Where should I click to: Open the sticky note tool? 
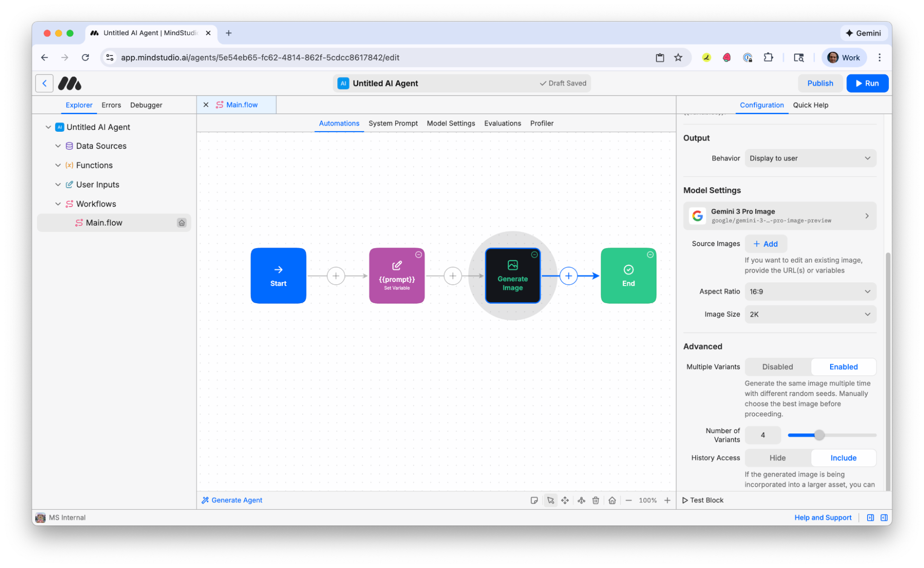click(x=534, y=500)
